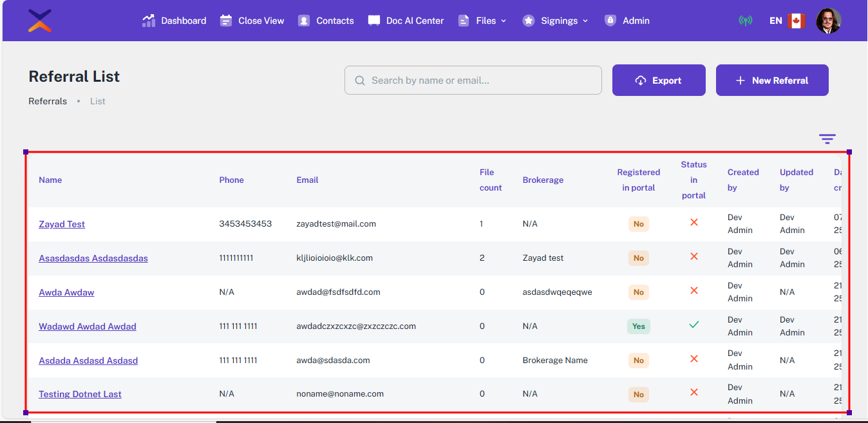Open the Doc AI Center page
Image resolution: width=868 pixels, height=423 pixels.
point(406,21)
